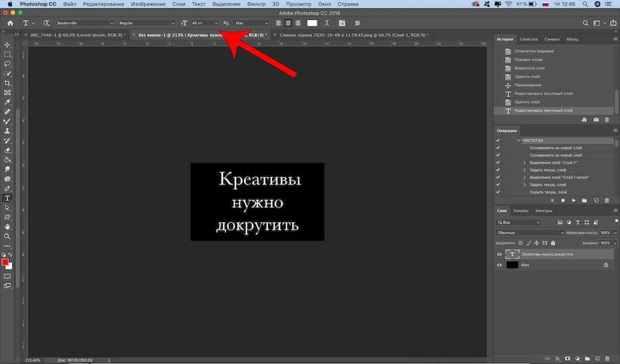This screenshot has width=620, height=364.
Task: Select the Lasso tool
Action: 8,63
